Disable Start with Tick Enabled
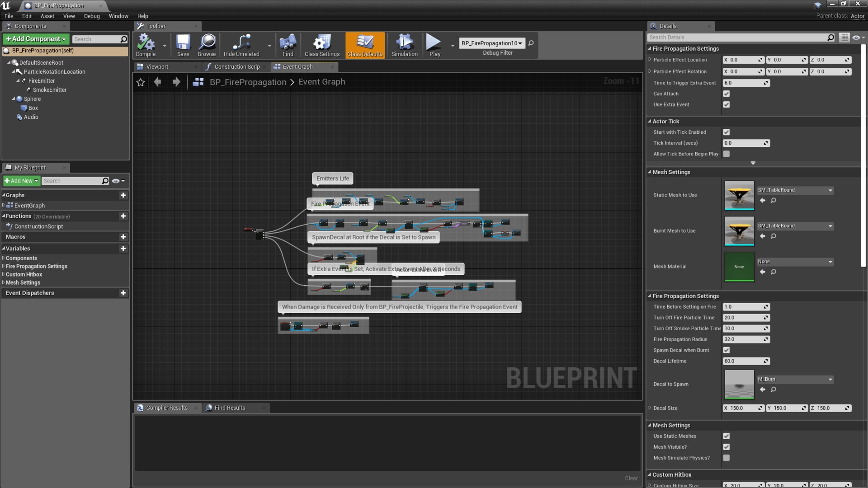Viewport: 868px width, 488px height. pyautogui.click(x=726, y=132)
